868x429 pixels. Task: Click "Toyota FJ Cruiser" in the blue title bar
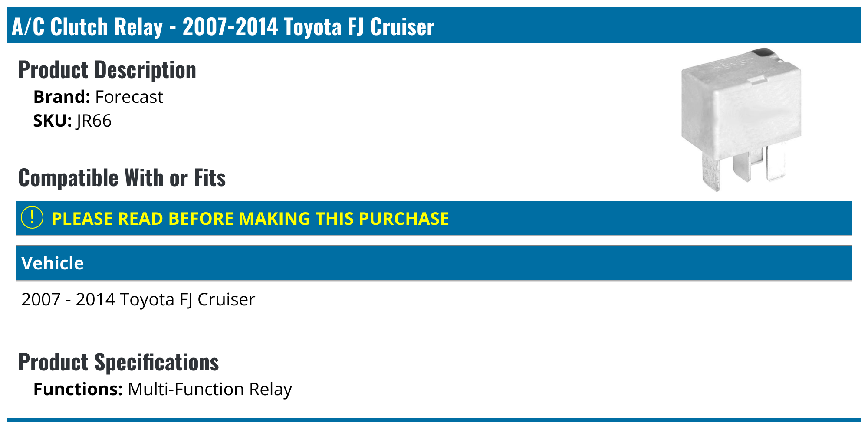(359, 26)
